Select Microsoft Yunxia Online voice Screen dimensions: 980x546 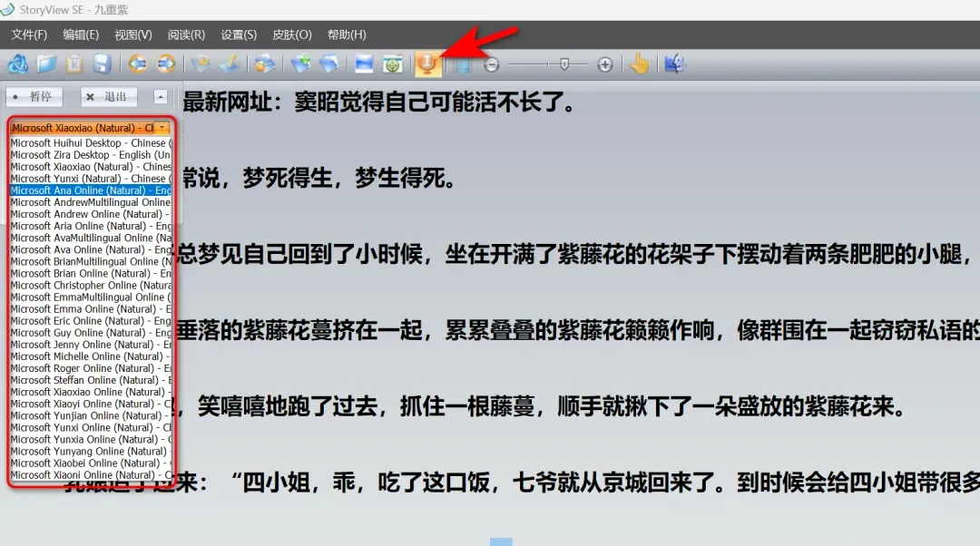[x=91, y=440]
